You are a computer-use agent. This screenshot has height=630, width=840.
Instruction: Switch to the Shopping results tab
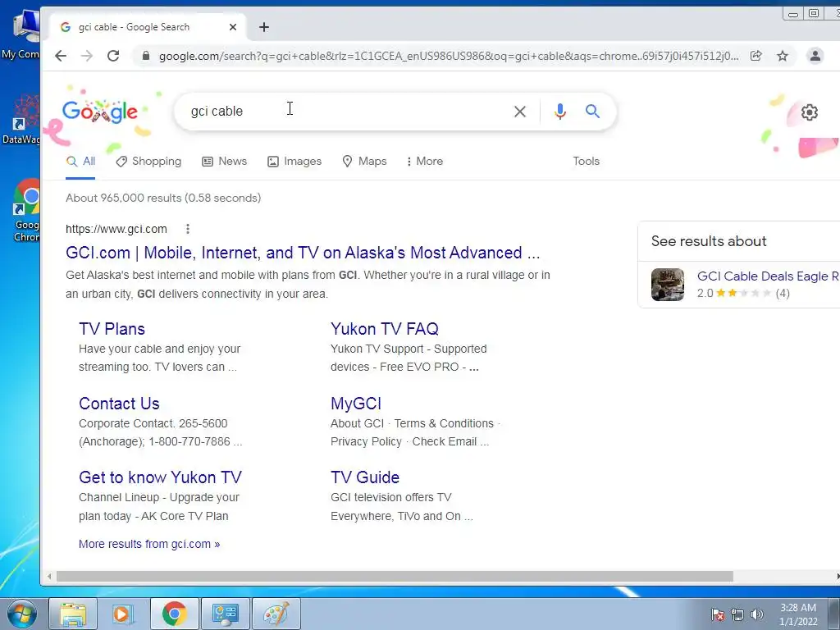pos(148,162)
